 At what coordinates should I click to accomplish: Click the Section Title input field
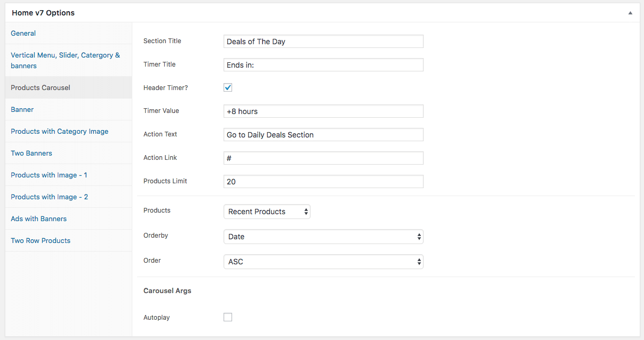pos(323,42)
